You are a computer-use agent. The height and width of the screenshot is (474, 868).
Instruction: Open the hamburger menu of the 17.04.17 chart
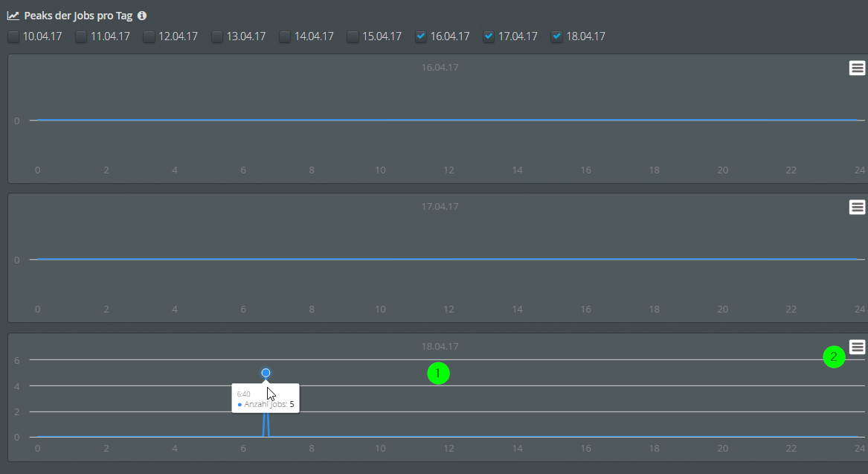tap(857, 207)
